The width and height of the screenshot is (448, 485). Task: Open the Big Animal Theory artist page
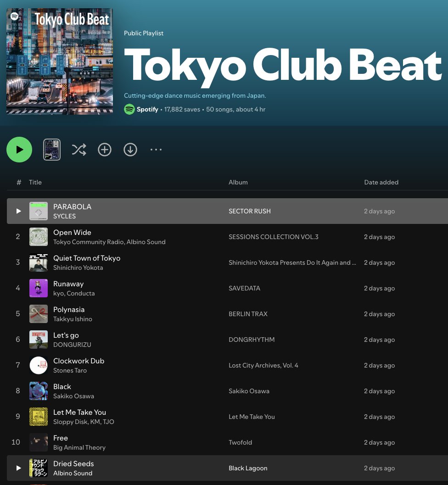[79, 447]
